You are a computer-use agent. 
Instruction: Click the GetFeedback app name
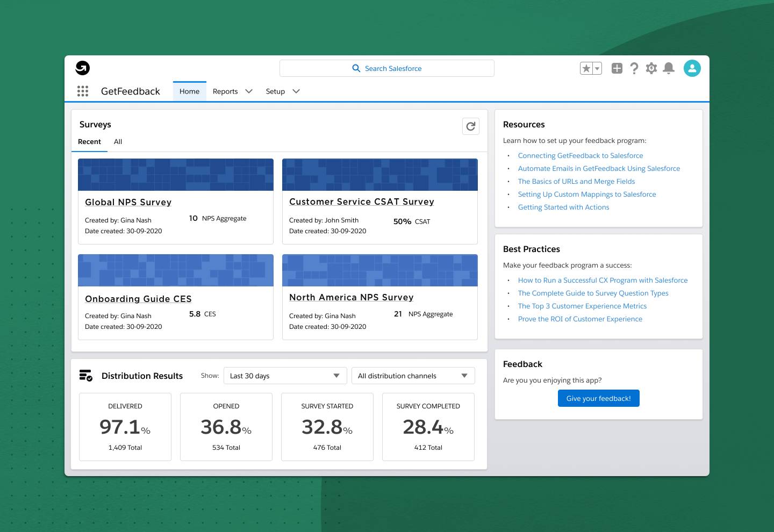pyautogui.click(x=131, y=91)
